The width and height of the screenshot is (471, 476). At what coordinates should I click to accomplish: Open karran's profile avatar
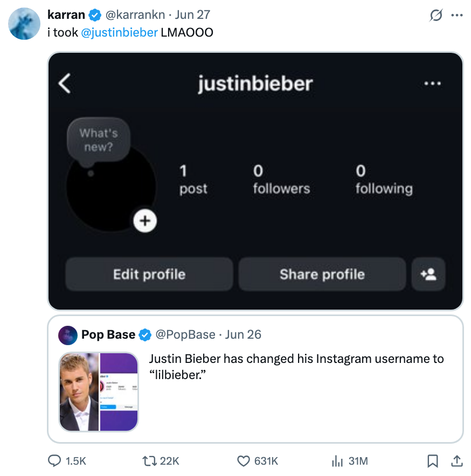coord(23,24)
